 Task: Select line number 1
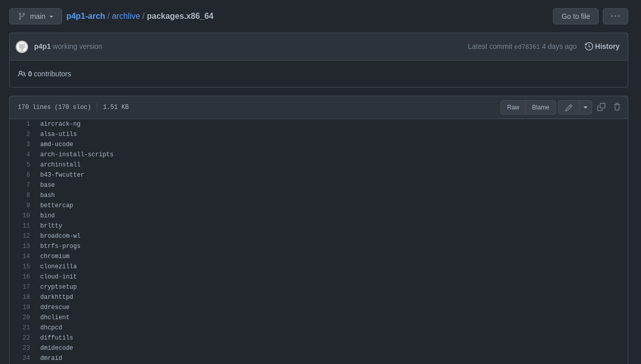point(28,124)
